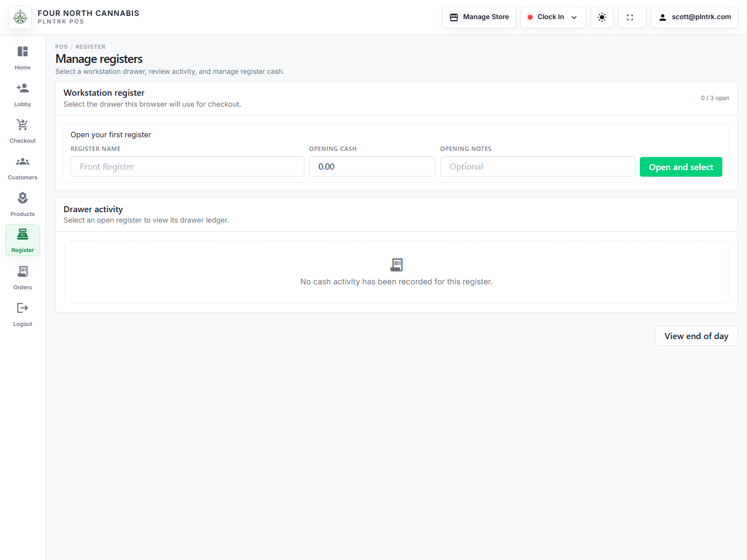
Task: Click the '0 / 3 open' status text
Action: click(x=715, y=98)
